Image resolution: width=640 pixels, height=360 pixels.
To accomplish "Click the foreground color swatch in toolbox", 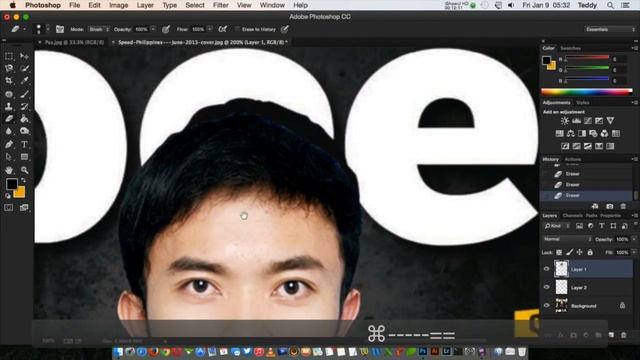I will click(x=11, y=184).
